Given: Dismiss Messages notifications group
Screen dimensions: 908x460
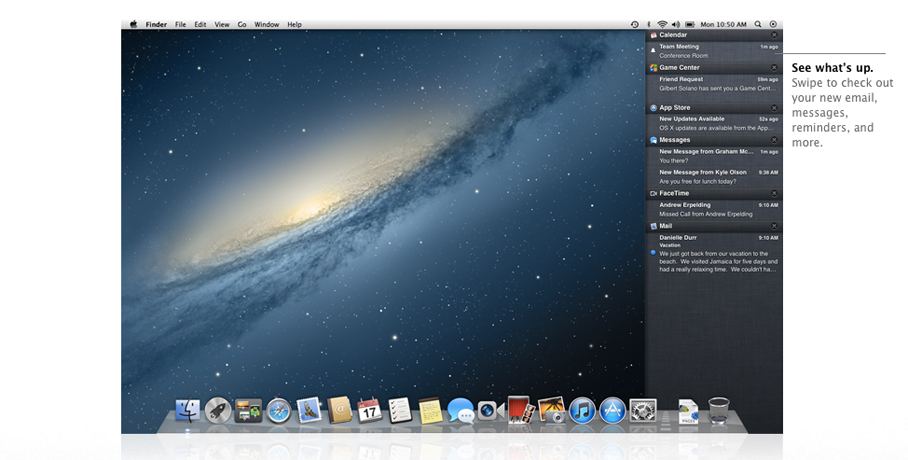Looking at the screenshot, I should click(x=774, y=140).
